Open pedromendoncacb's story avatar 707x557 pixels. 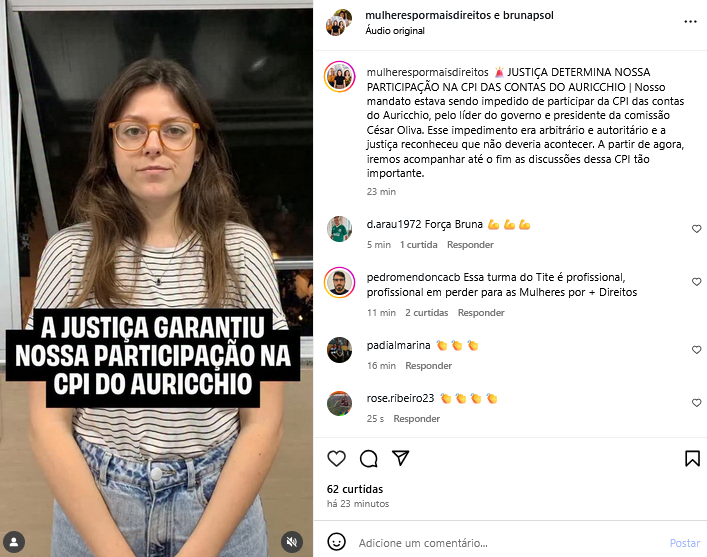click(x=340, y=283)
